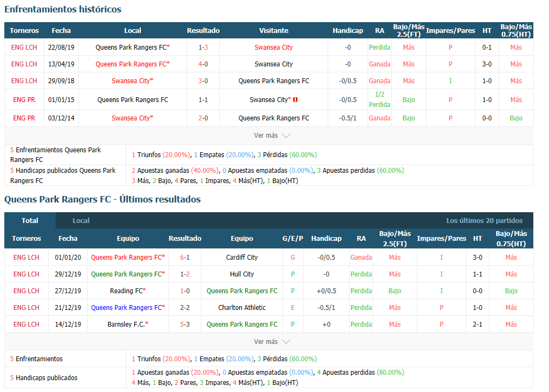Click 1/2 Perdida cell on 01/01/15
This screenshot has width=549, height=392.
coord(379,99)
